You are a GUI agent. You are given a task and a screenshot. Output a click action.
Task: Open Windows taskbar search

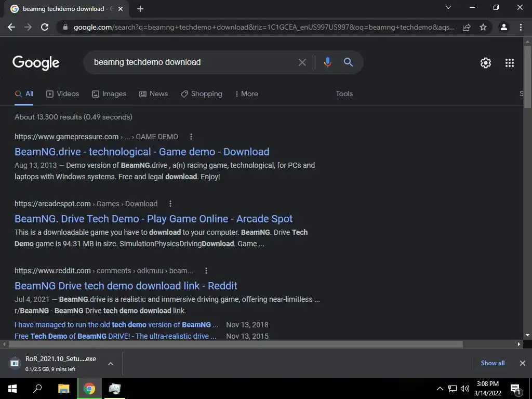tap(37, 389)
